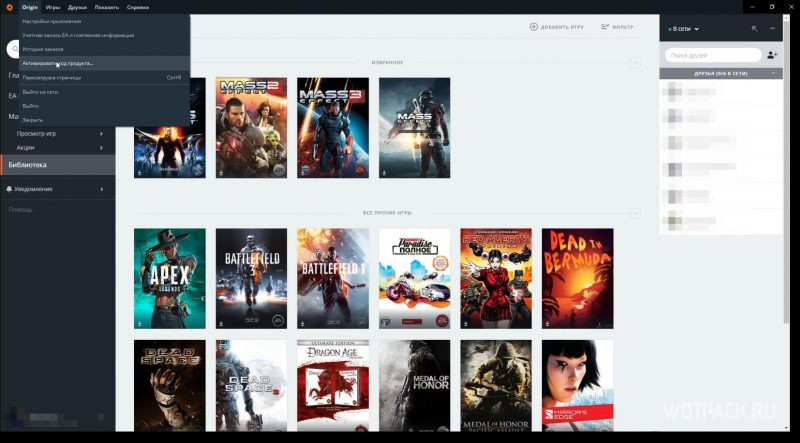800x443 pixels.
Task: Click download arrow on Battlefield 3 tile
Action: tap(220, 324)
